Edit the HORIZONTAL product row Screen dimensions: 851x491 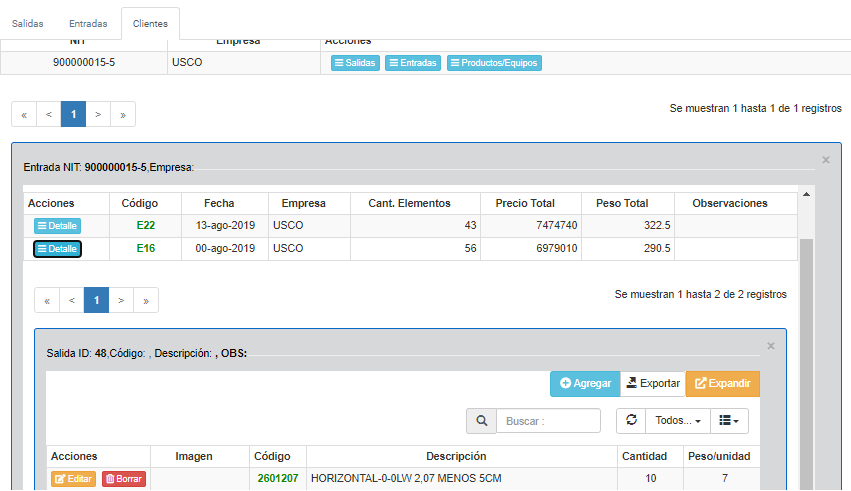[x=73, y=479]
